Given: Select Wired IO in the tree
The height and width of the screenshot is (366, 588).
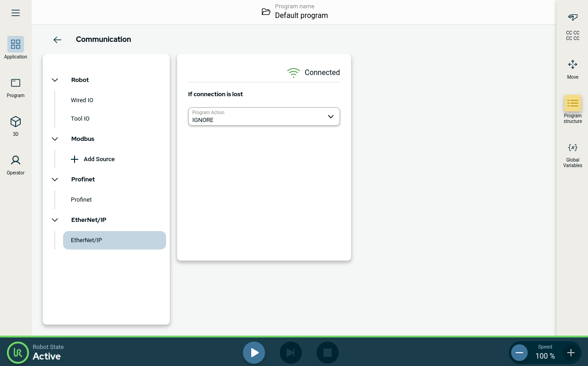Looking at the screenshot, I should point(82,100).
